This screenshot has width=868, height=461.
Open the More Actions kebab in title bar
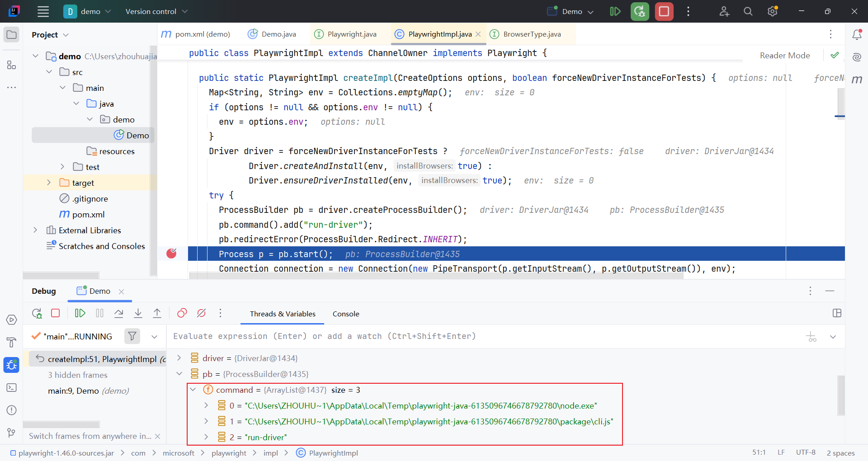click(x=688, y=11)
